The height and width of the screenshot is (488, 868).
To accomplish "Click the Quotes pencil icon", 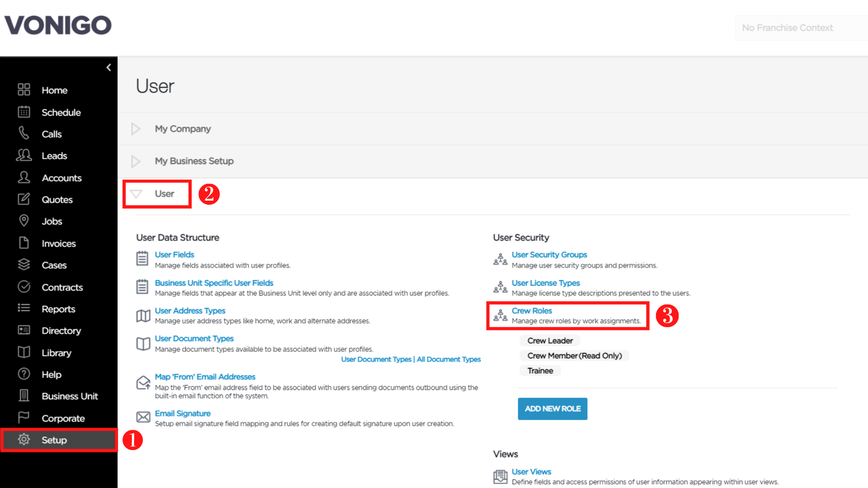I will click(x=24, y=199).
